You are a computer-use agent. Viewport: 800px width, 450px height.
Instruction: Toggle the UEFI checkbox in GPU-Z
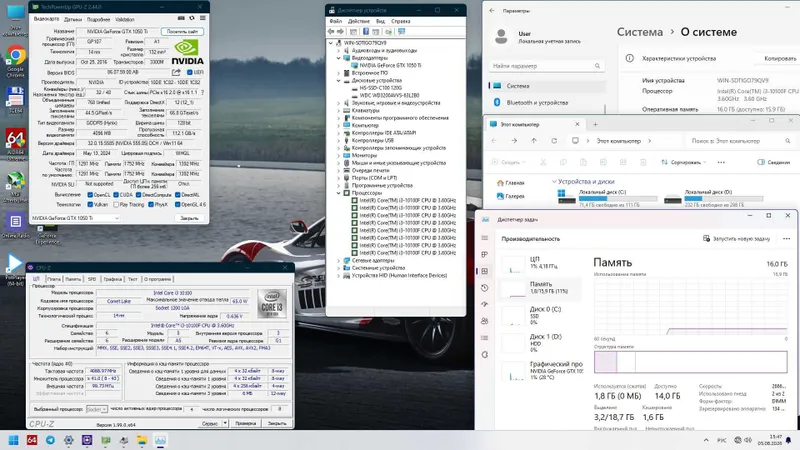tap(190, 72)
